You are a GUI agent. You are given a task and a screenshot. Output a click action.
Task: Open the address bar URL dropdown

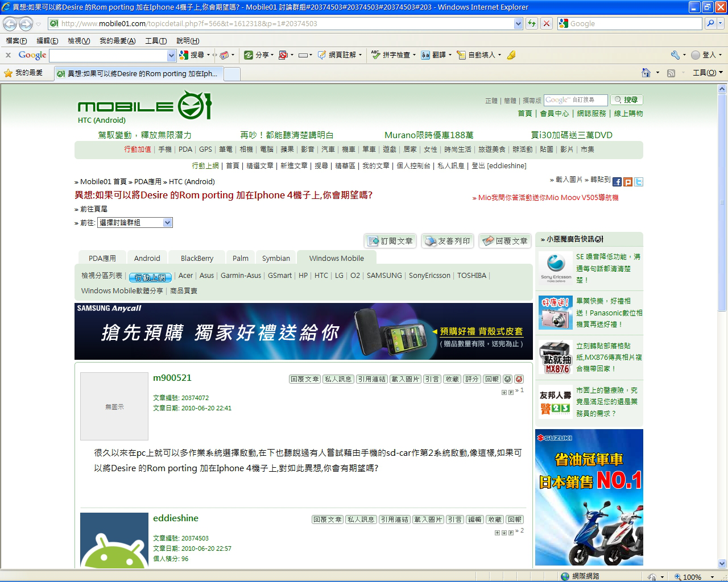[x=518, y=24]
